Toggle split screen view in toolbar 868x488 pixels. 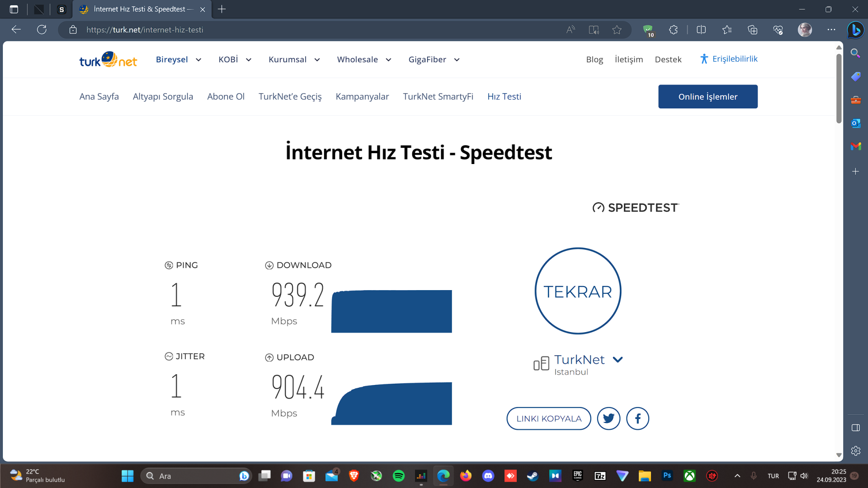pyautogui.click(x=701, y=30)
